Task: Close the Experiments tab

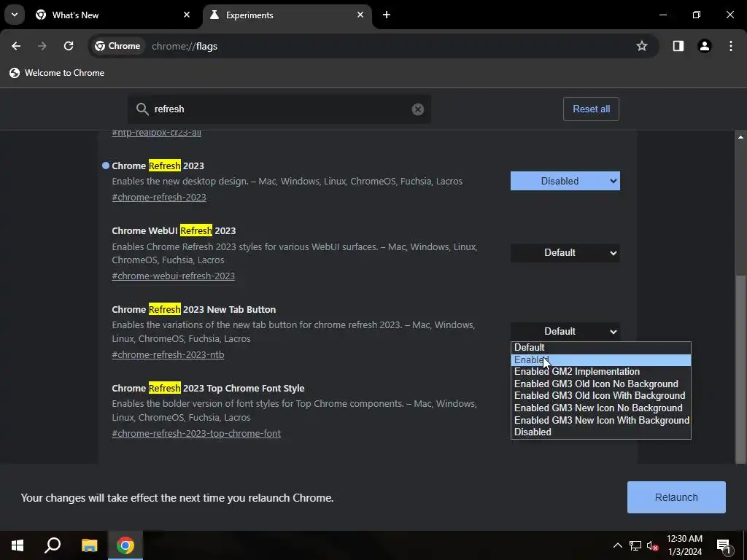Action: 360,15
